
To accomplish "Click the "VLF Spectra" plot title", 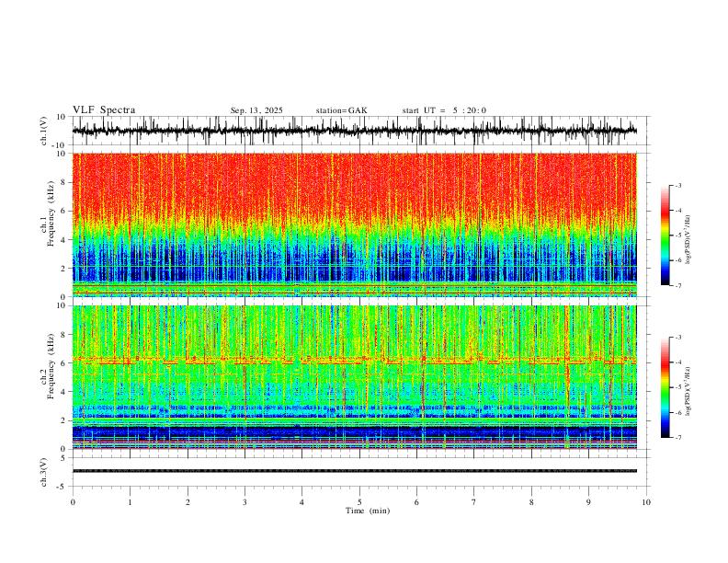I will (104, 109).
